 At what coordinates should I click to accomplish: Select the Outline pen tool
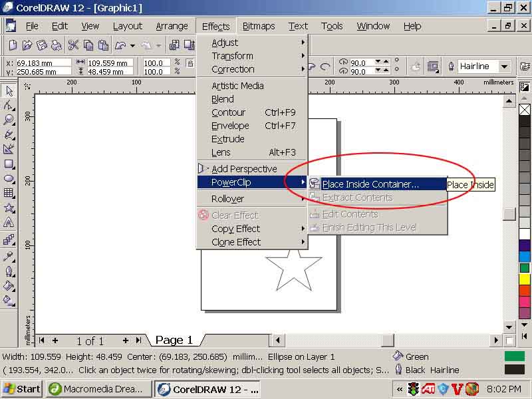[9, 271]
